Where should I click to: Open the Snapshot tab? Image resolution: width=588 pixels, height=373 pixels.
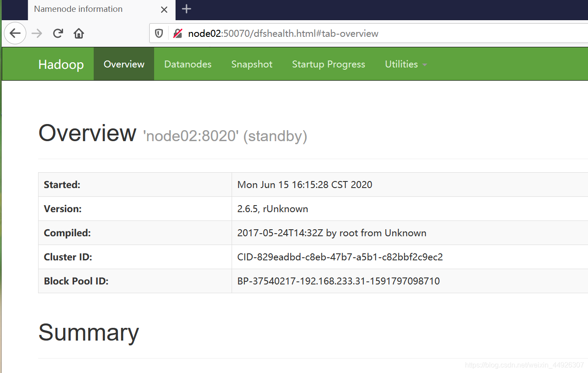point(252,64)
